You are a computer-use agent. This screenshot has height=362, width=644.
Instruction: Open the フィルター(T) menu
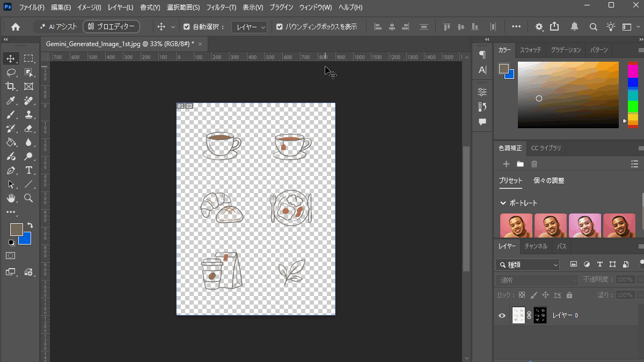click(x=221, y=8)
